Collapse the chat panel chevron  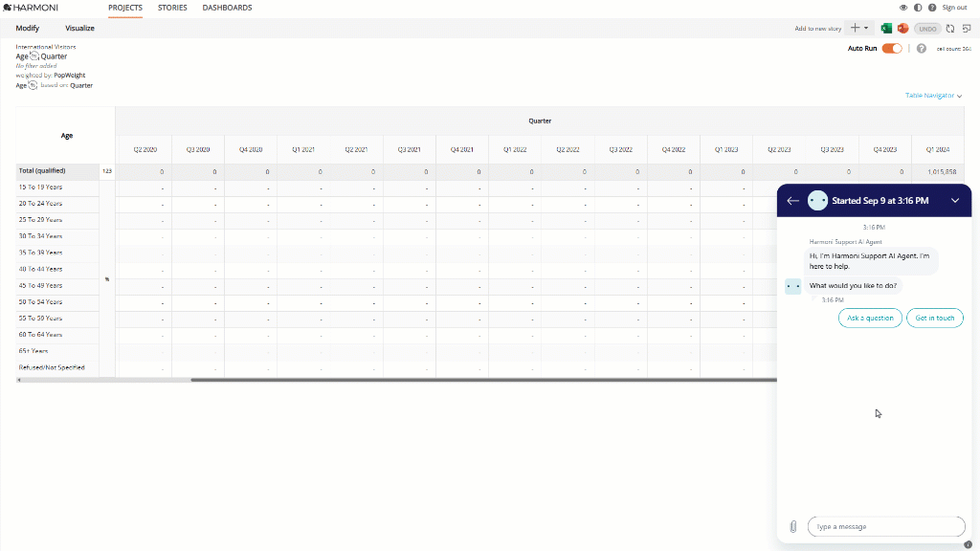coord(955,201)
